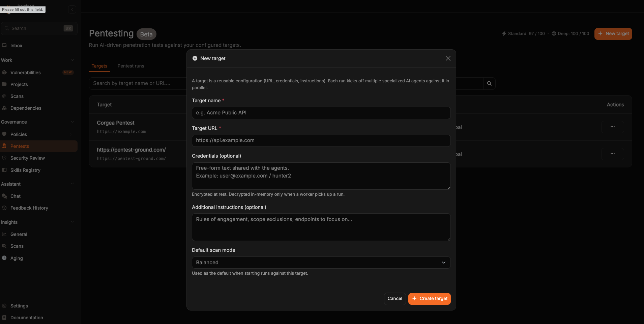Viewport: 644px width, 324px height.
Task: Click the sidebar Search box
Action: [39, 29]
